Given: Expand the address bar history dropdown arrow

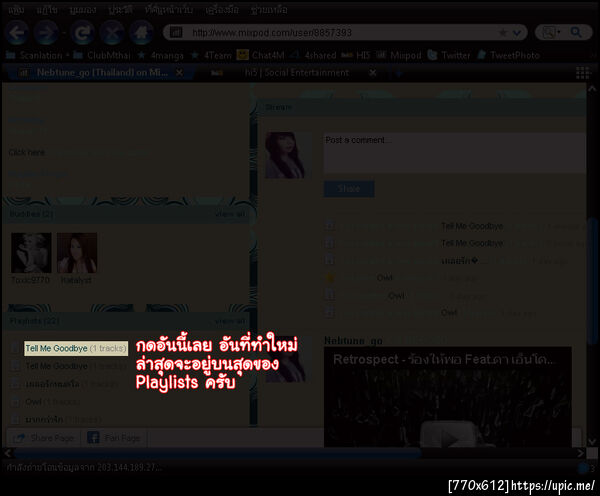Looking at the screenshot, I should 517,33.
